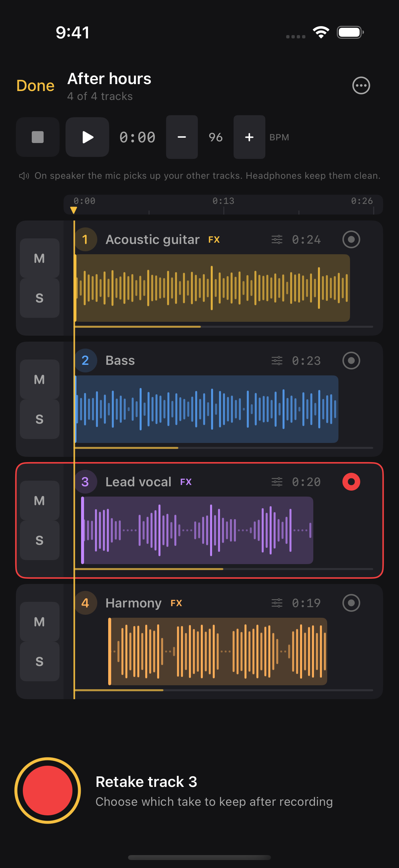Tap the 0:19 duration on Harmony

pyautogui.click(x=306, y=603)
